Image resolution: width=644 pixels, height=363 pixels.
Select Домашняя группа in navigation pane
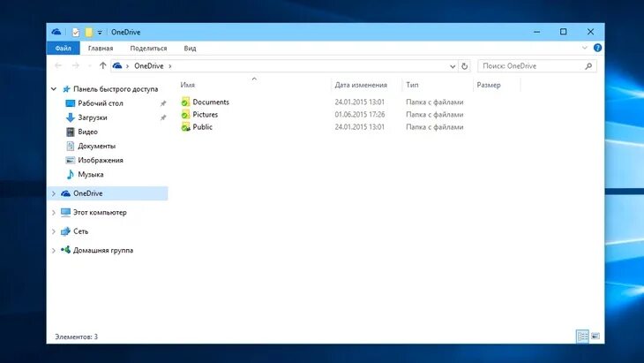click(102, 250)
